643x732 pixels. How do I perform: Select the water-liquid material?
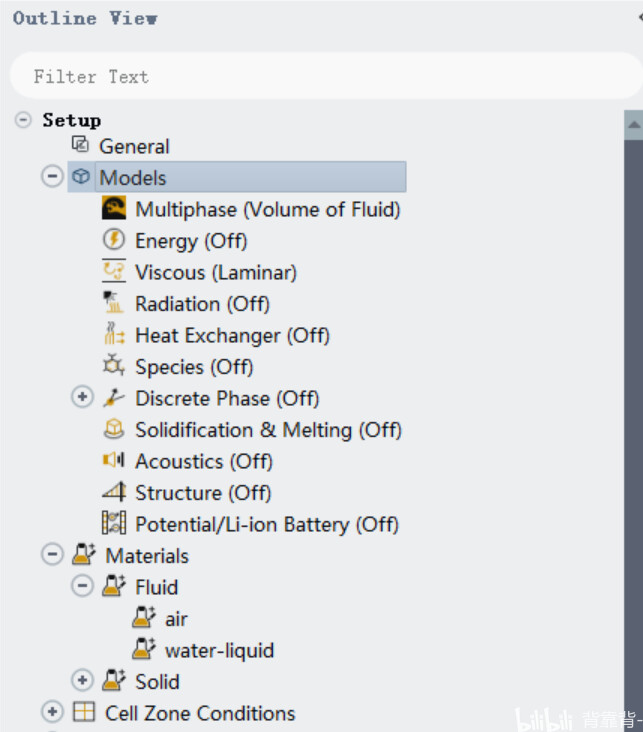pyautogui.click(x=219, y=650)
